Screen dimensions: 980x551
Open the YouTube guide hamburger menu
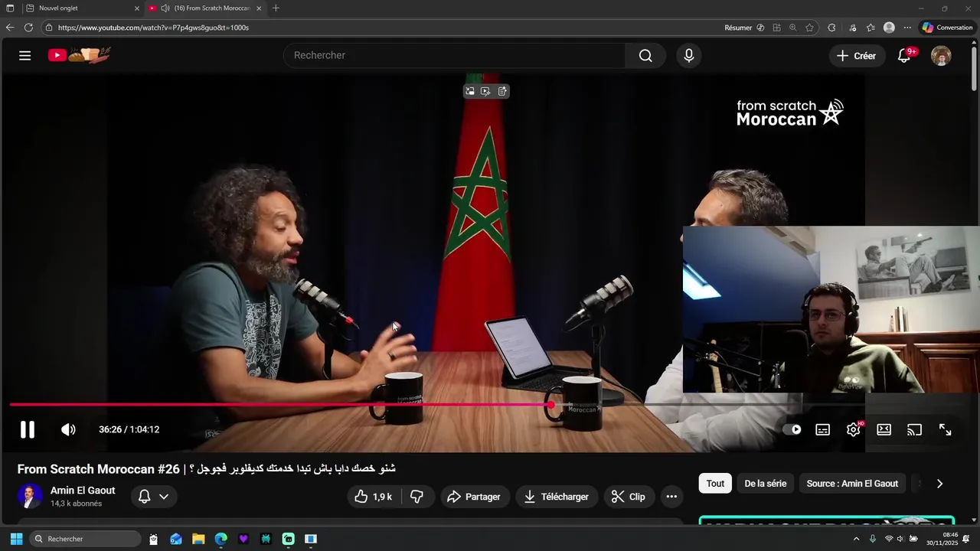[25, 55]
